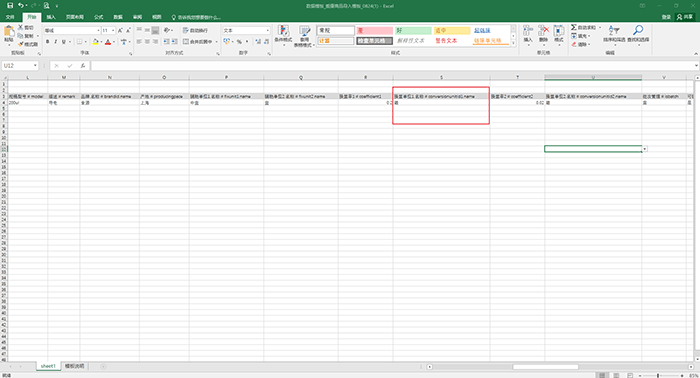The height and width of the screenshot is (378, 700).
Task: Click the Sign in link
Action: pyautogui.click(x=666, y=17)
